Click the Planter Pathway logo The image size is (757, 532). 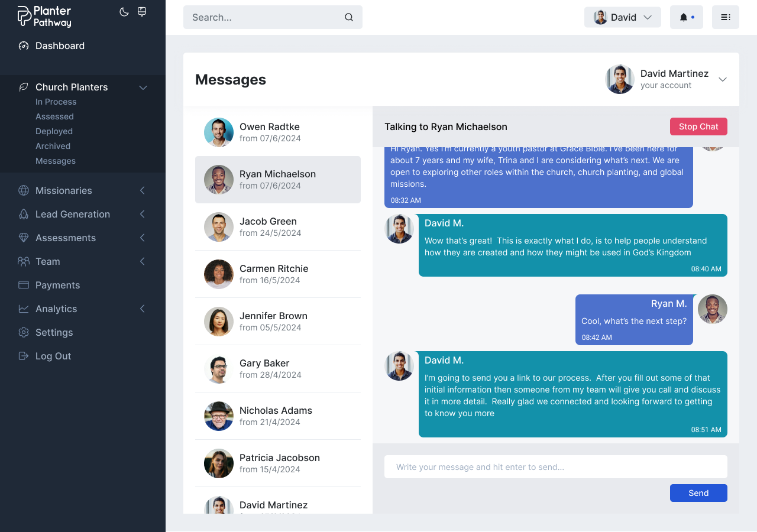click(x=44, y=17)
